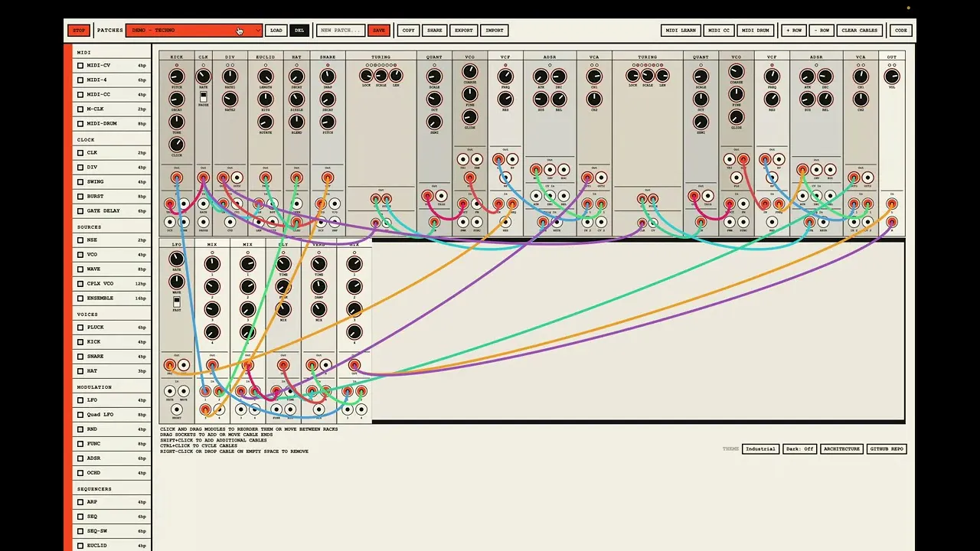Click the OUT module VOL knob

(891, 77)
